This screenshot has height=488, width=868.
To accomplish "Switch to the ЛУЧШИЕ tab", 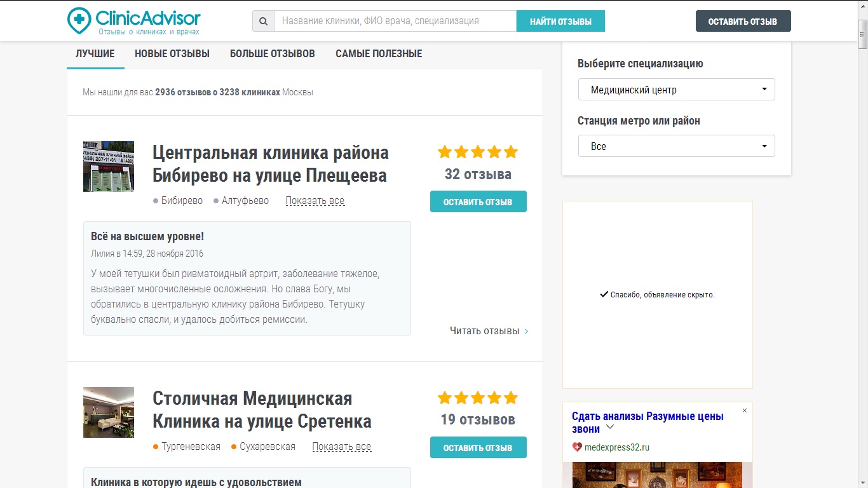I will pyautogui.click(x=95, y=54).
